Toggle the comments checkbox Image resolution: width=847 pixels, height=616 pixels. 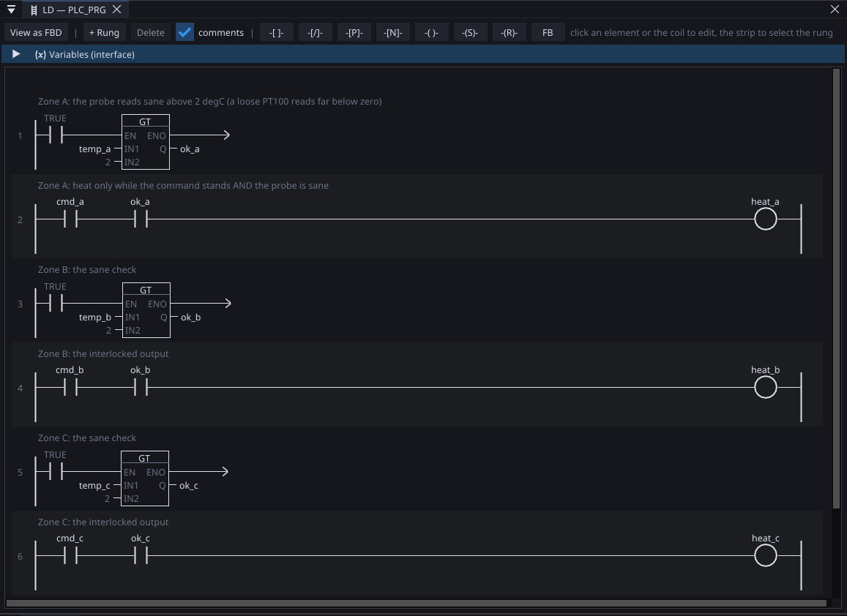click(x=184, y=32)
